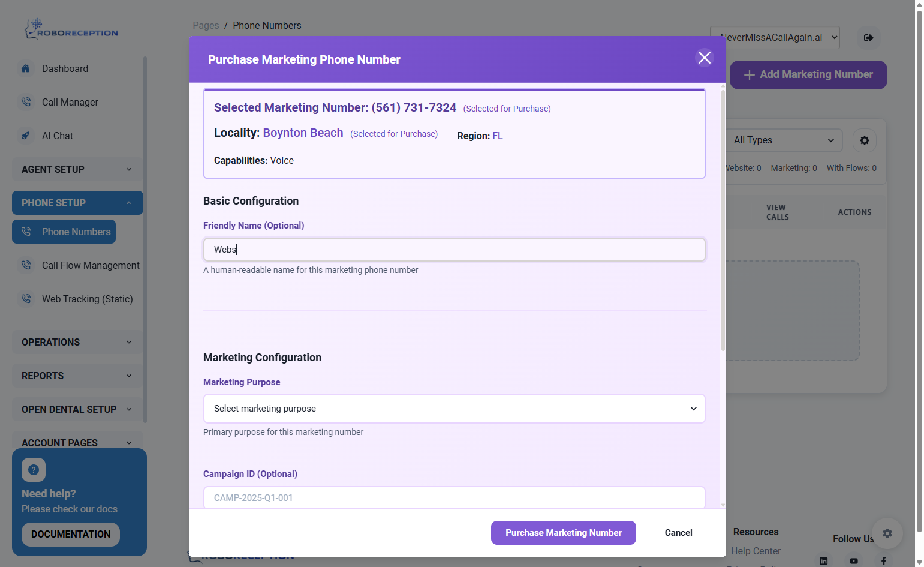The height and width of the screenshot is (567, 924).
Task: Click the Call Manager phone icon
Action: point(26,102)
